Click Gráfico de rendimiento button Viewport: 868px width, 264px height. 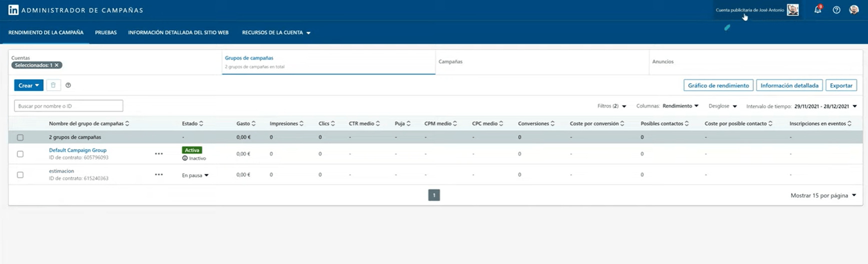coord(718,86)
